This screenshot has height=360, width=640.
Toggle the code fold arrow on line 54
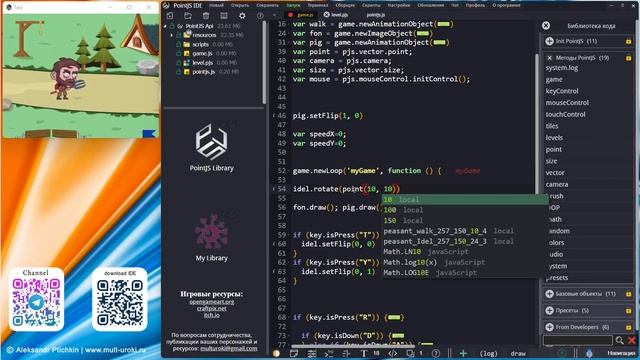273,189
